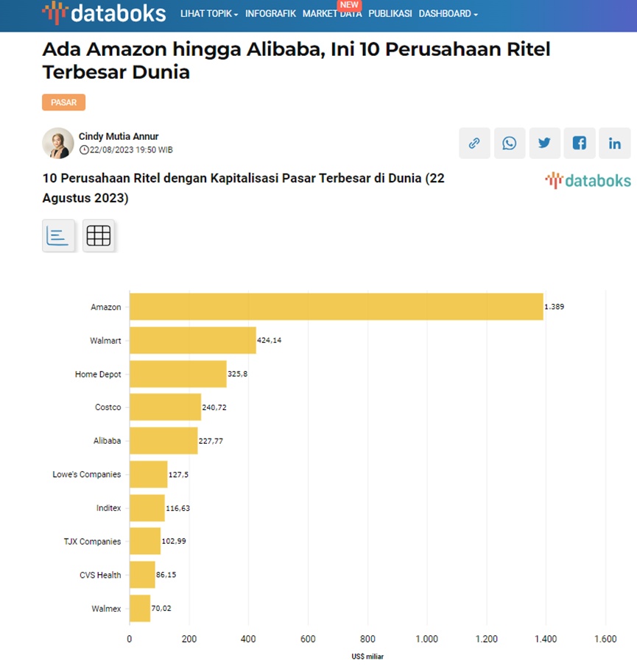637x672 pixels.
Task: Click the databoks watermark logo beside chart title
Action: [x=588, y=180]
